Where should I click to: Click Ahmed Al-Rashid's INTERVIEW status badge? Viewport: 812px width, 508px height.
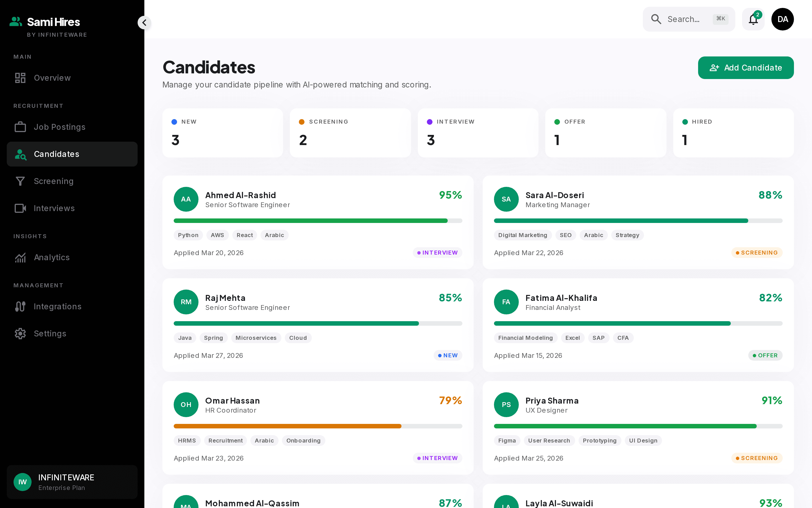pyautogui.click(x=437, y=253)
